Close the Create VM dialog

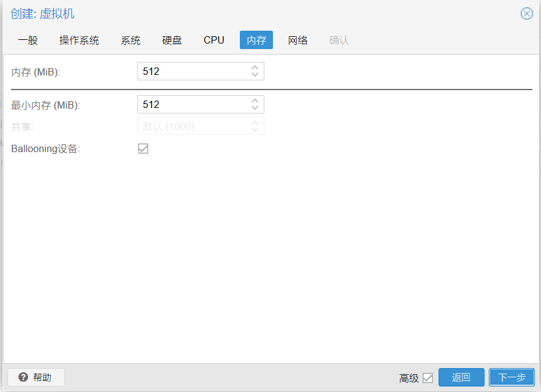tap(526, 13)
